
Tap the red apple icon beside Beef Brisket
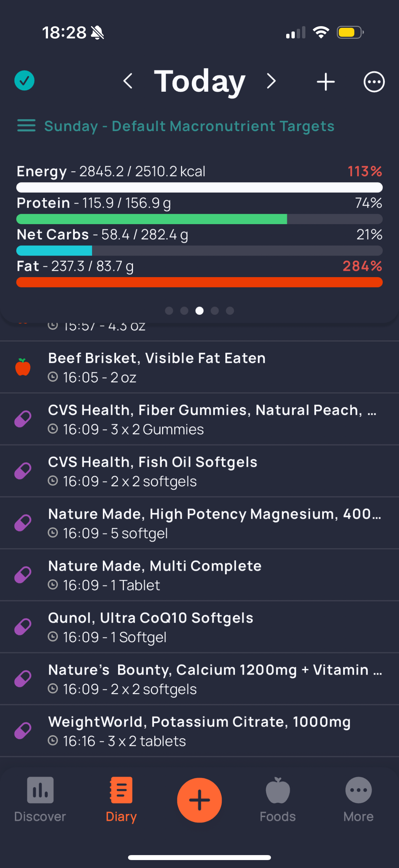click(x=23, y=367)
